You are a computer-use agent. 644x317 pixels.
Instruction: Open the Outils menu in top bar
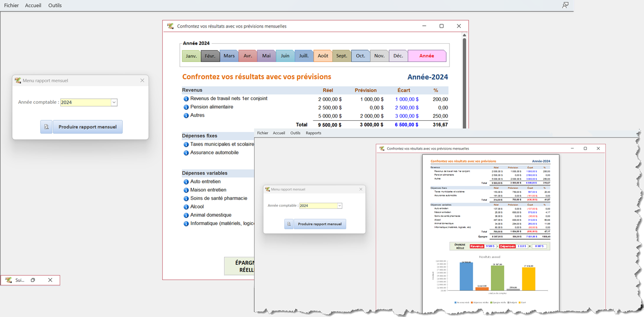(55, 6)
